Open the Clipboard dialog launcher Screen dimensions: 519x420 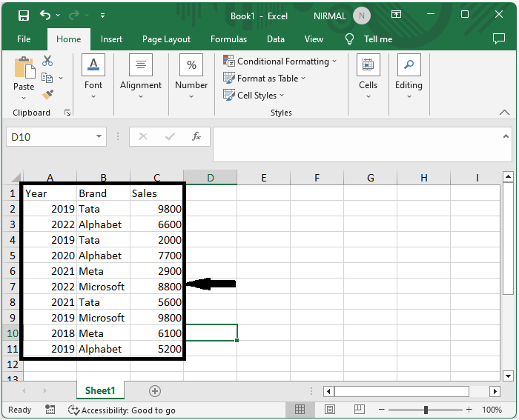coord(67,113)
